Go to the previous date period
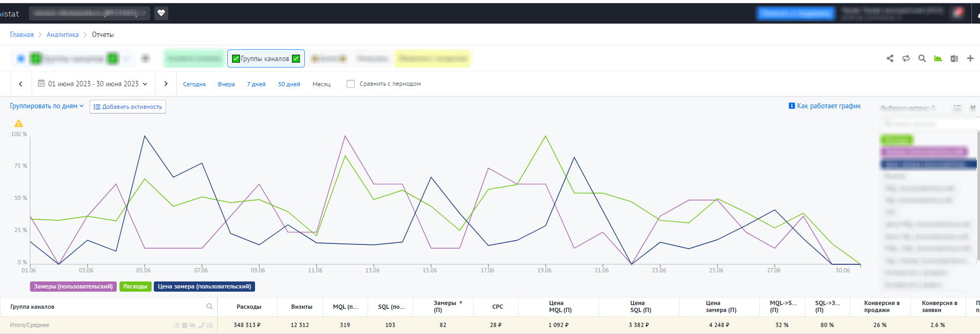Screen dimensions: 980x334 tap(21, 84)
